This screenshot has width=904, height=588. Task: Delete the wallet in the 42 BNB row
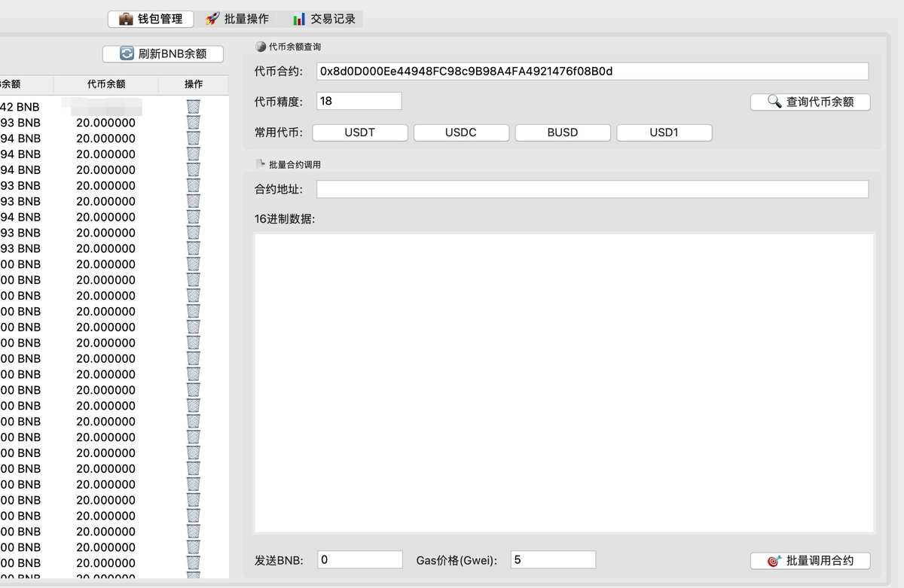click(x=193, y=107)
